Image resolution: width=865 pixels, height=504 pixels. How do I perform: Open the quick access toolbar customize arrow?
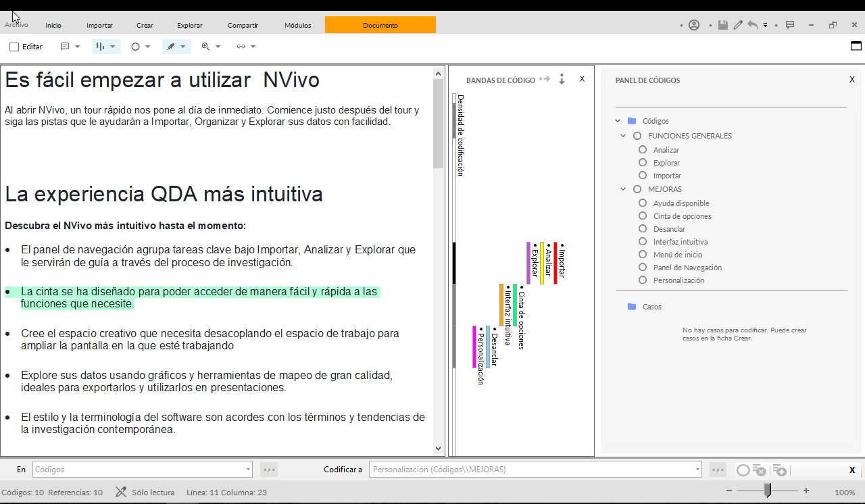pos(766,25)
